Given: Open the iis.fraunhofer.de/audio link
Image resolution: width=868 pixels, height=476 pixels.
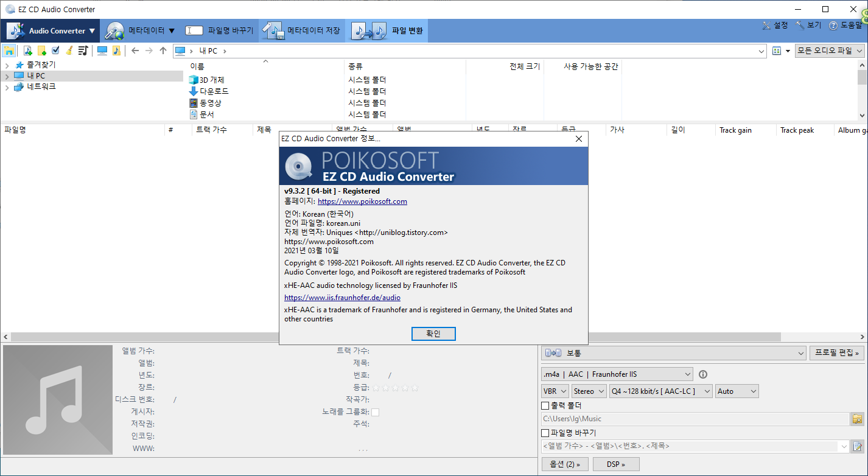Looking at the screenshot, I should 342,298.
